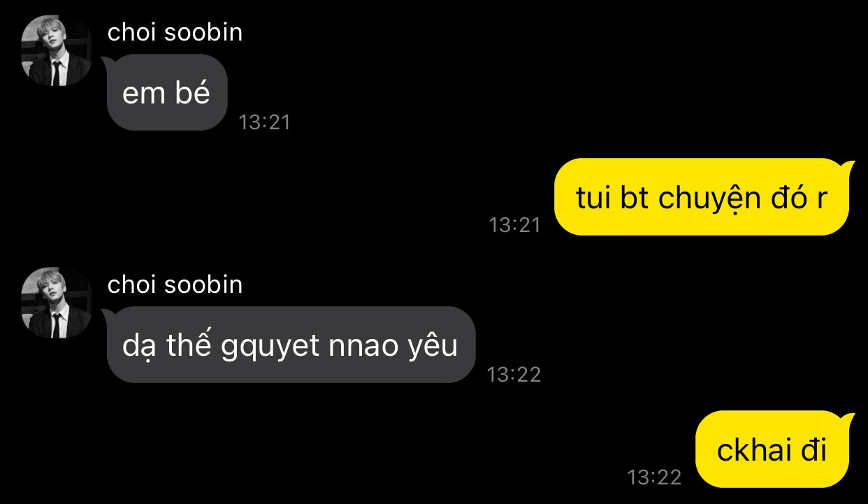
Task: Select the yellow 'ckhai đi' bubble
Action: [x=774, y=449]
